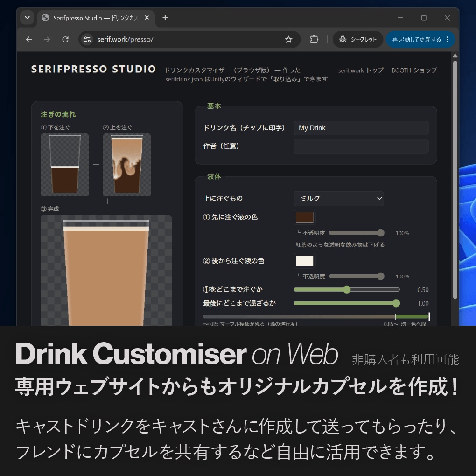Click the mix progress marker bar
Viewport: 476px width, 476px height.
tap(316, 316)
